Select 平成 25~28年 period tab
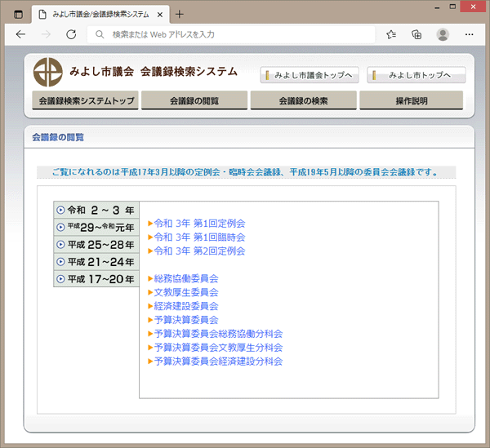Image resolution: width=490 pixels, height=448 pixels. click(x=96, y=245)
